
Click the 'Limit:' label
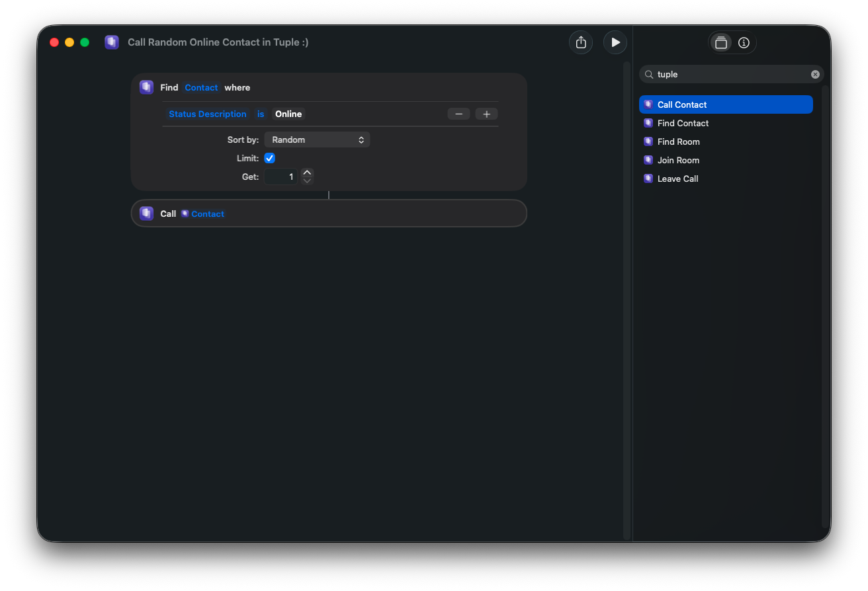click(247, 158)
